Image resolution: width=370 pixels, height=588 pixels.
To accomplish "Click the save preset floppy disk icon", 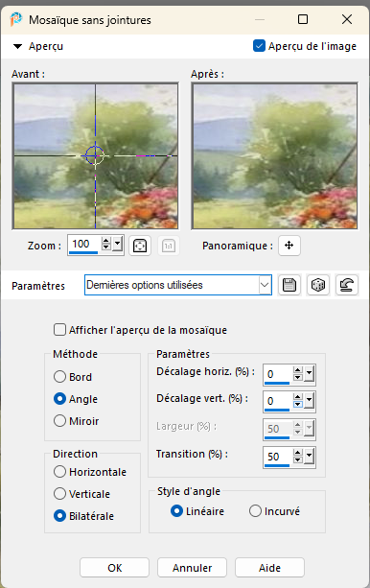I will tap(289, 285).
